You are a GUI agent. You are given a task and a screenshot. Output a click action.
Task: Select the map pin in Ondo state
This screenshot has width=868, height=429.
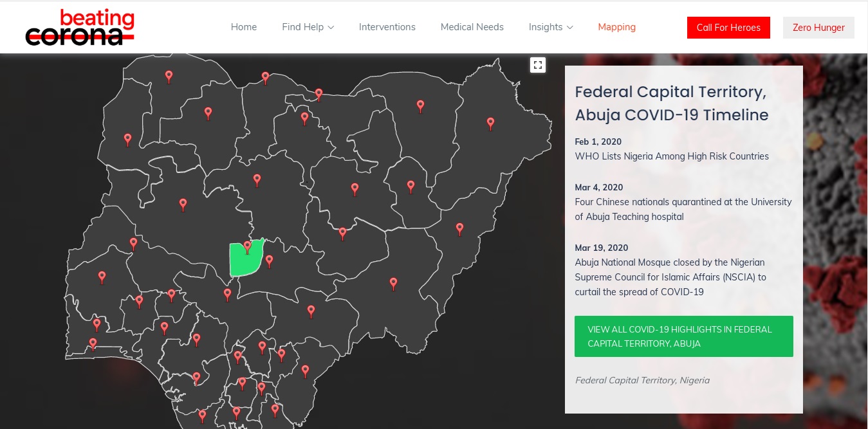[x=164, y=327]
